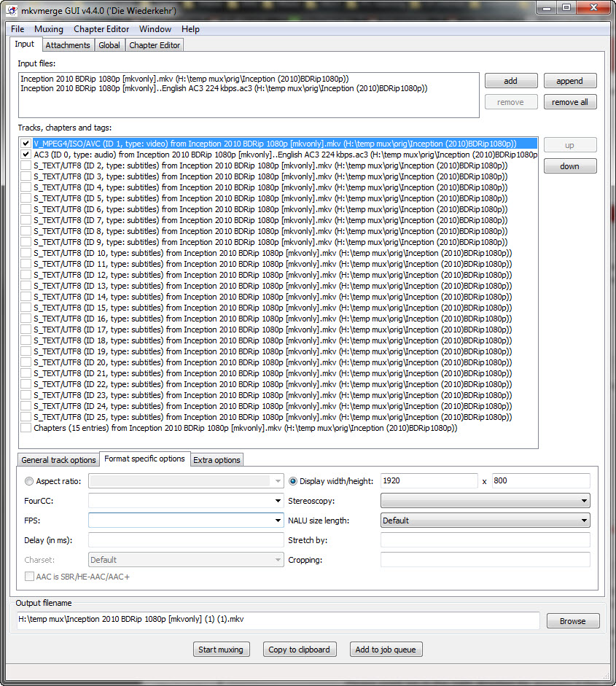Select the subtitle track ID 8 row text
Viewport: 616px width, 686px height.
(270, 231)
